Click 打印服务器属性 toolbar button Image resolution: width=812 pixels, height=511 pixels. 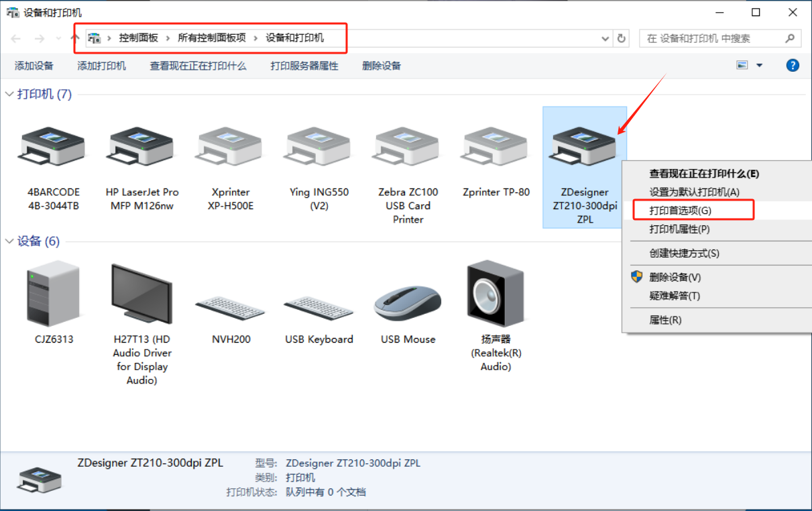(x=304, y=66)
